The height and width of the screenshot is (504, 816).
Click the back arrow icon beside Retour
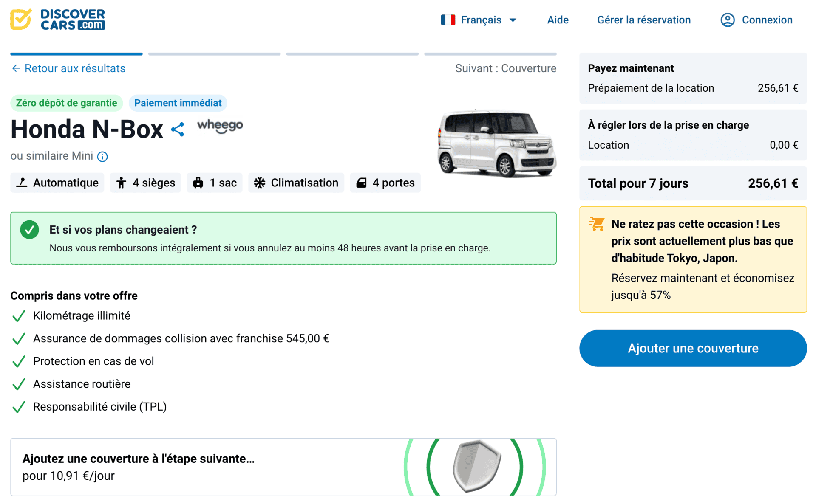pyautogui.click(x=16, y=68)
